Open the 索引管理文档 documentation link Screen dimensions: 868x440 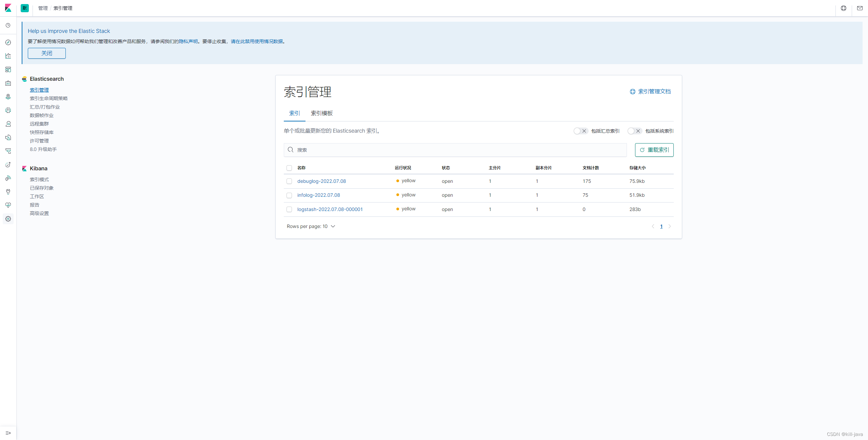coord(650,92)
